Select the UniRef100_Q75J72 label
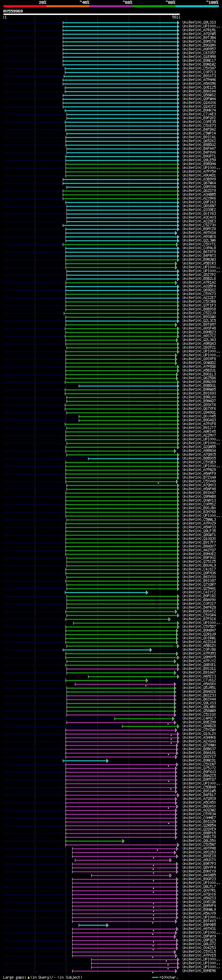Viewport: 222px width, 980px height. pyautogui.click(x=199, y=769)
